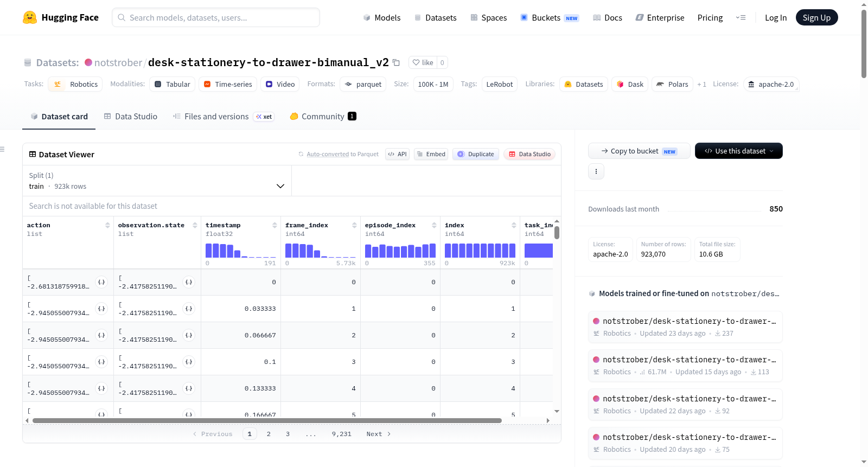Go to Datasets in the top navigation

[x=436, y=17]
